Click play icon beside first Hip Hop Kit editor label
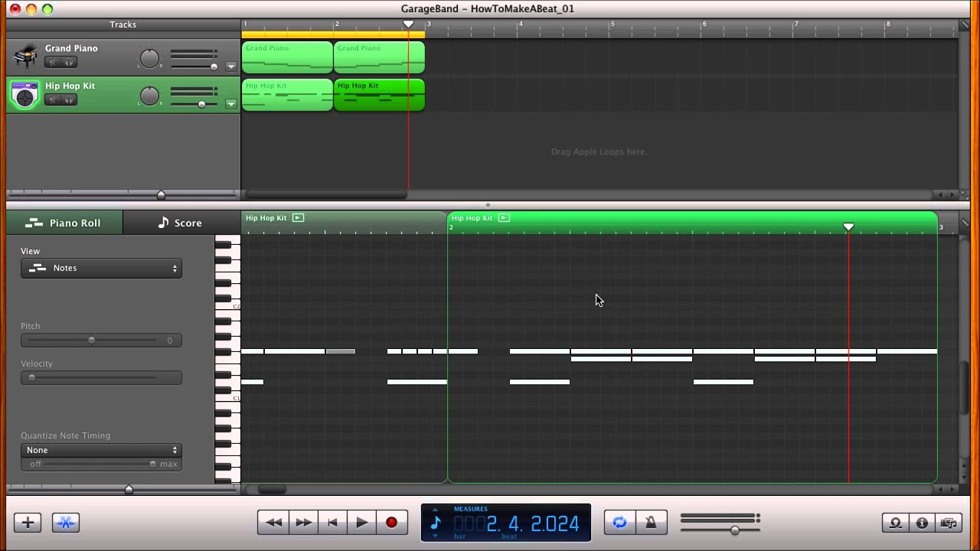The height and width of the screenshot is (551, 980). tap(298, 218)
